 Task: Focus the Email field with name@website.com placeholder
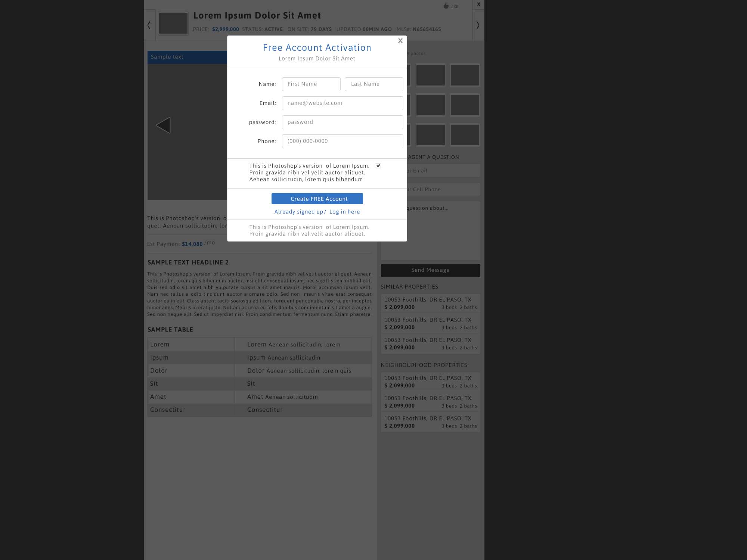coord(342,103)
